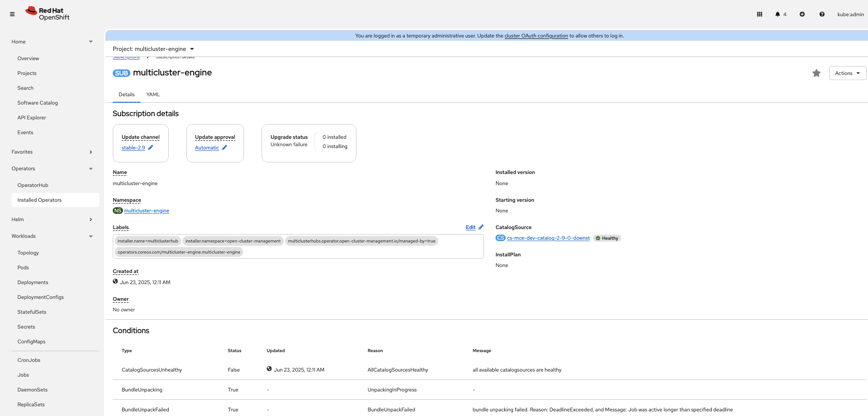
Task: Open the cs-mce-dev-catalog-2-9-0-downst link
Action: [x=548, y=238]
